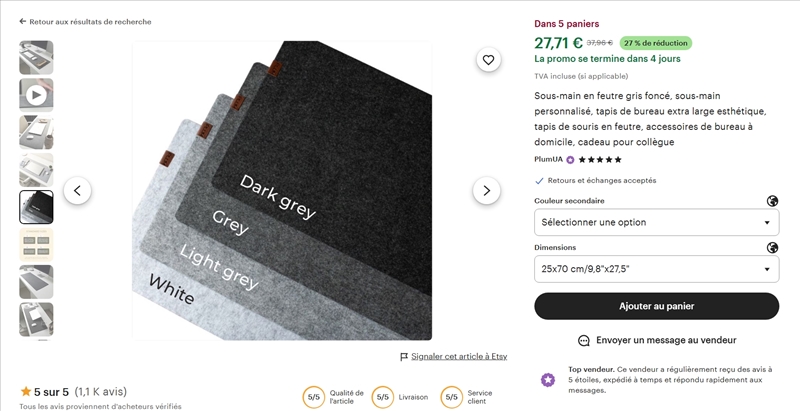Screen dimensions: 800x411
Task: Click the five-star shop rating near PlumUA
Action: tap(600, 160)
